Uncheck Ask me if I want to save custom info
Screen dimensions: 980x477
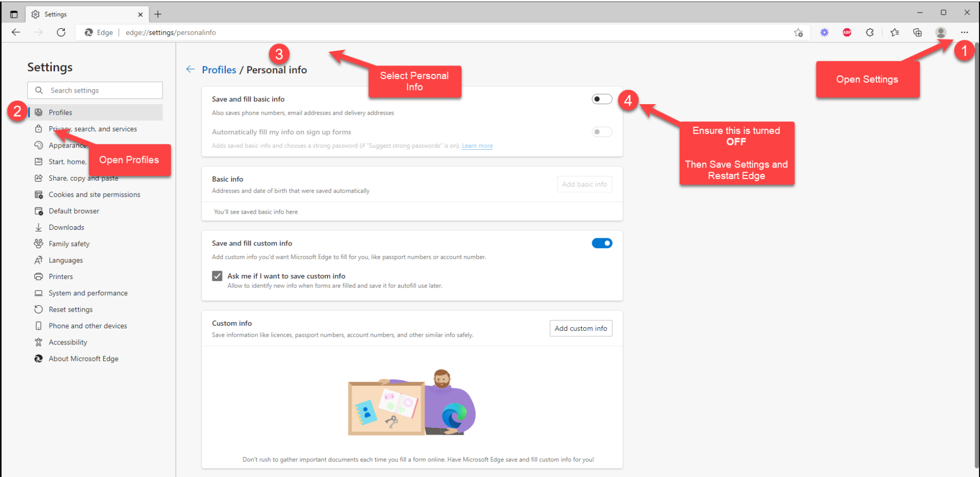pyautogui.click(x=217, y=276)
